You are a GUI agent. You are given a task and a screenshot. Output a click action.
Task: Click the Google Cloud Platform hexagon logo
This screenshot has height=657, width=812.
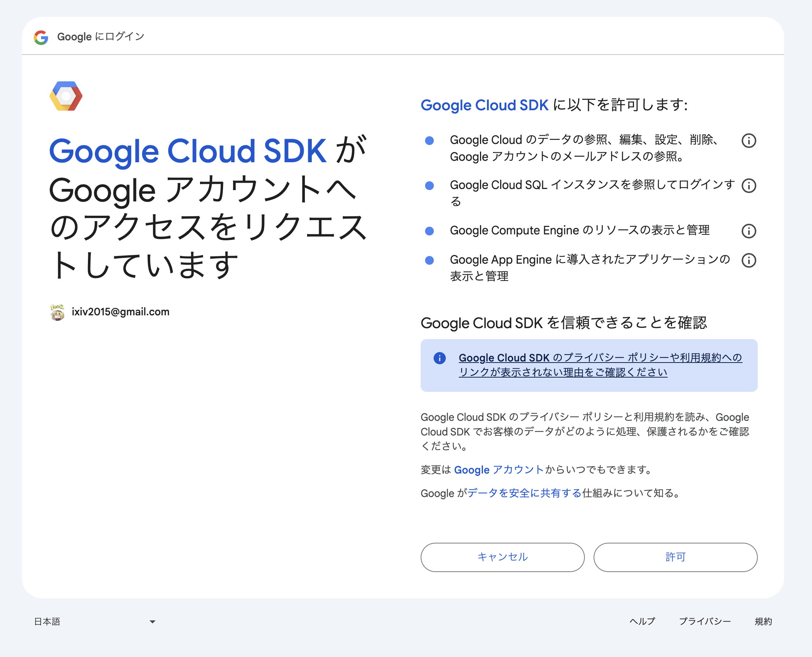point(65,96)
